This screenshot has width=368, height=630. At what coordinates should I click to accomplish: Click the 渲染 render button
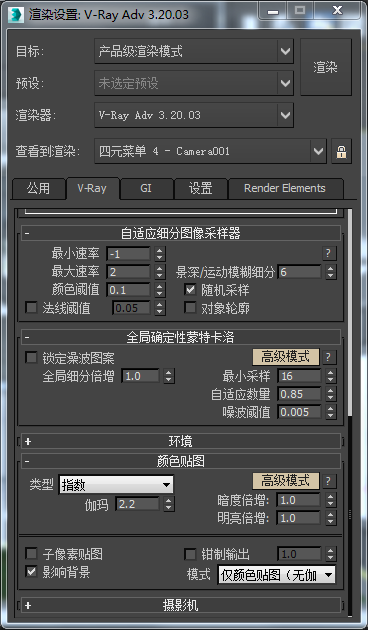pyautogui.click(x=326, y=67)
